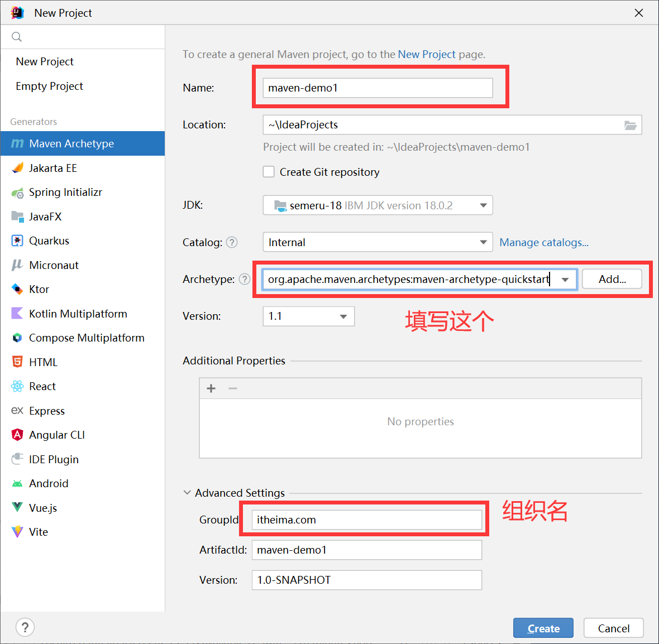Click the React atom icon
This screenshot has width=659, height=644.
tap(17, 387)
